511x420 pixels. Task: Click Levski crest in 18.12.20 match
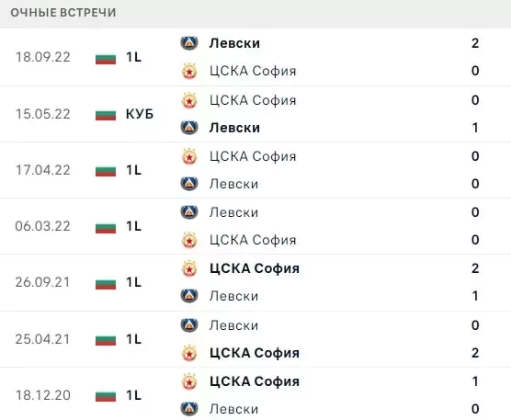click(189, 409)
